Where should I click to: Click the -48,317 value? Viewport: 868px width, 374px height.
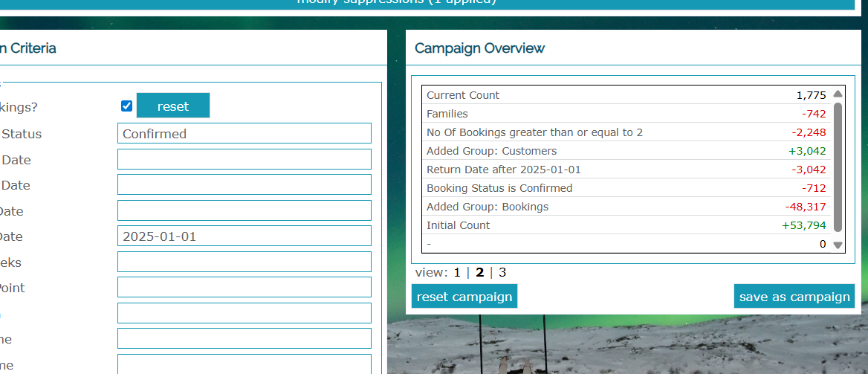806,207
